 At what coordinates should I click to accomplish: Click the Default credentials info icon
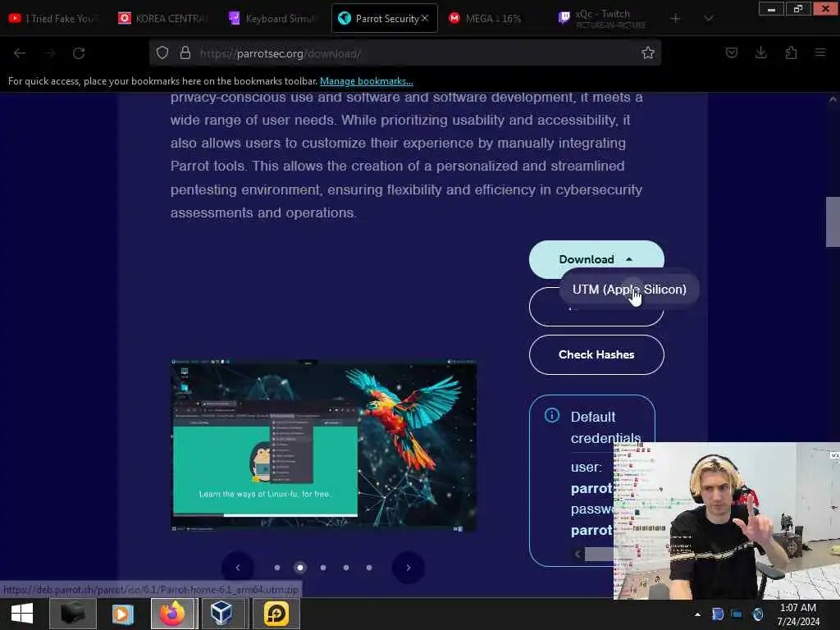pyautogui.click(x=552, y=415)
